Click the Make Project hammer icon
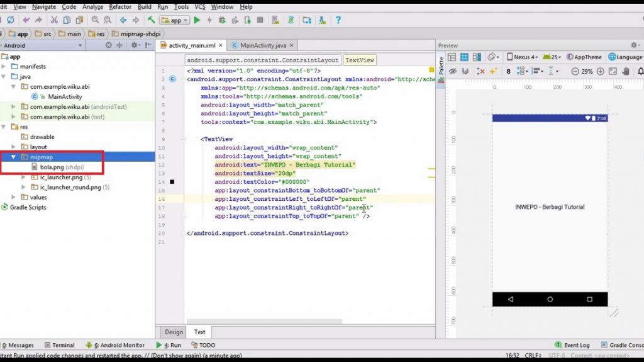 (x=152, y=20)
